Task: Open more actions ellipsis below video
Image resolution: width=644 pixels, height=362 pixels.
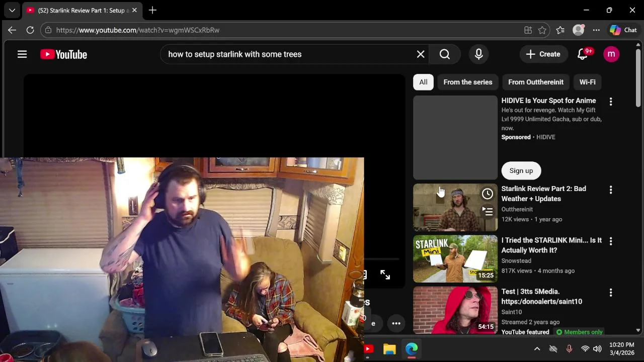Action: (396, 323)
